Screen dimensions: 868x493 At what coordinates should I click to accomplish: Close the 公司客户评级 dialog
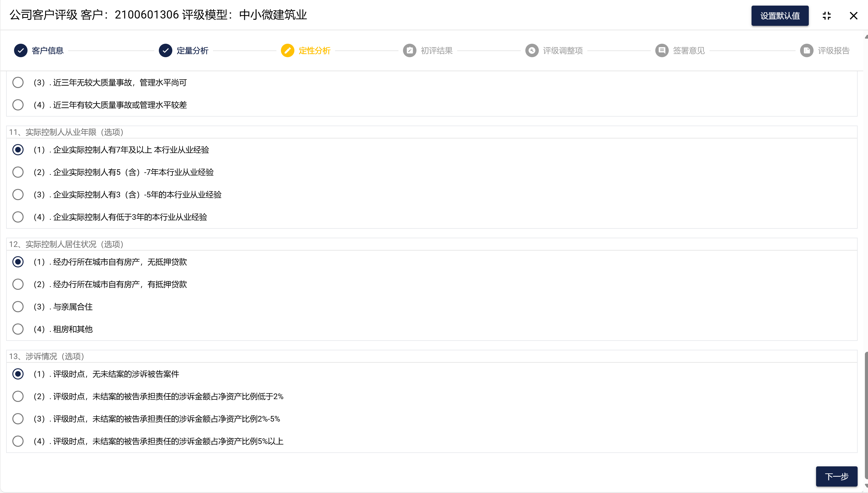coord(853,16)
